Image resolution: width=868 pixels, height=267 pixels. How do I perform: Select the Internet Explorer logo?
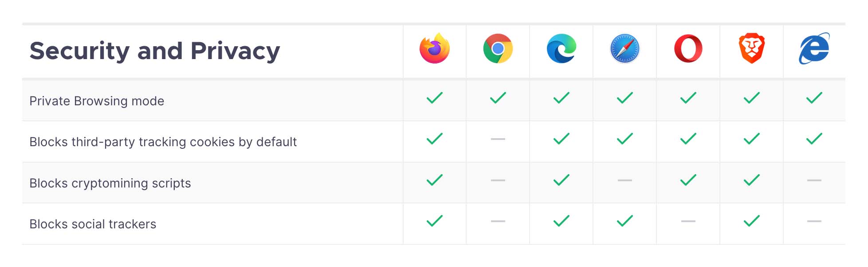pos(814,48)
